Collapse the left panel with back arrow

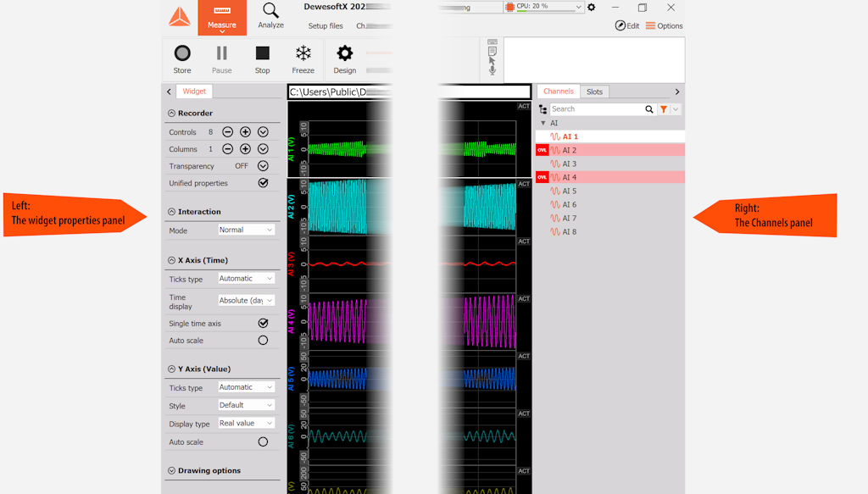(169, 92)
